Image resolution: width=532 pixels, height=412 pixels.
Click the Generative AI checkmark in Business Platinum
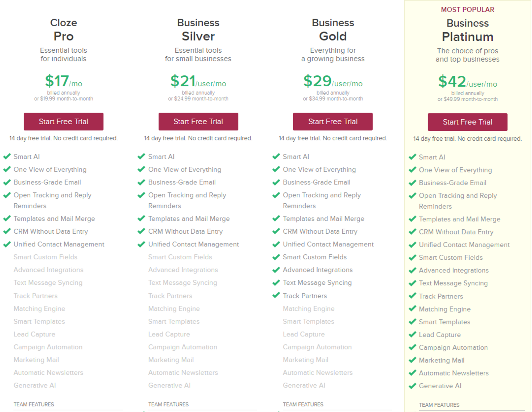tap(412, 386)
